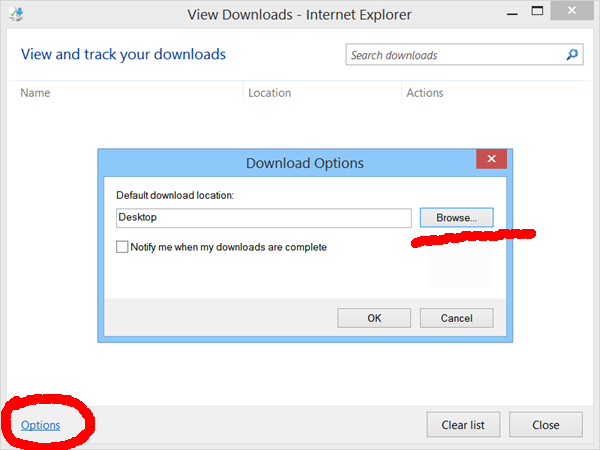The height and width of the screenshot is (450, 600).
Task: Maximize the View Downloads window
Action: pos(537,11)
